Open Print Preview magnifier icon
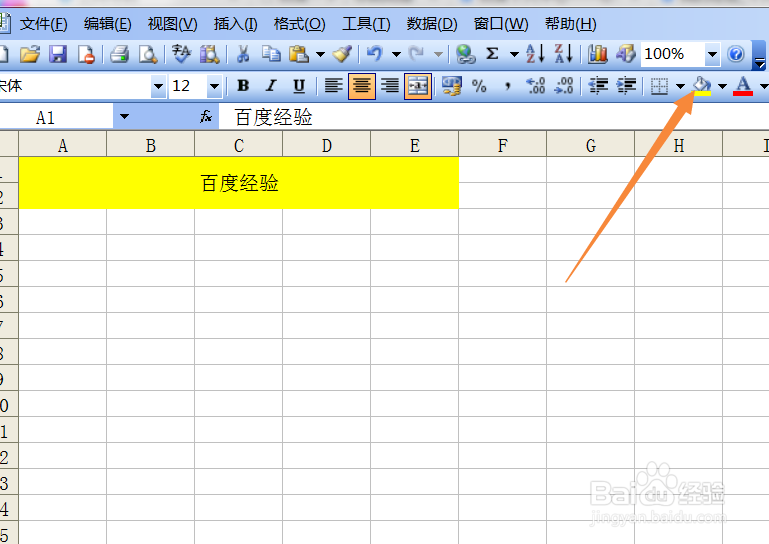The image size is (769, 544). pos(148,54)
